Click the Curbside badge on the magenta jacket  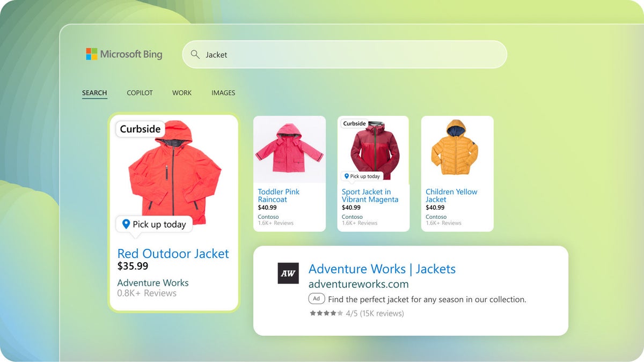click(x=354, y=123)
